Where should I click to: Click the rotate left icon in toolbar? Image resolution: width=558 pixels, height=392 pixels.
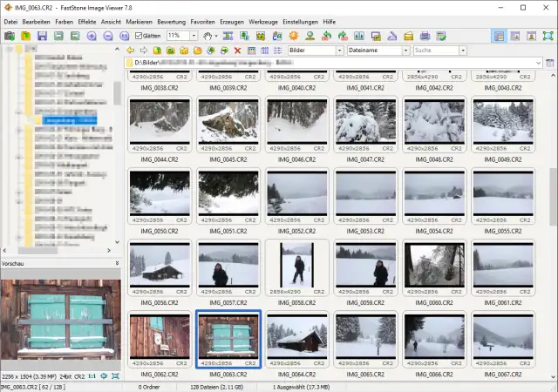[324, 36]
